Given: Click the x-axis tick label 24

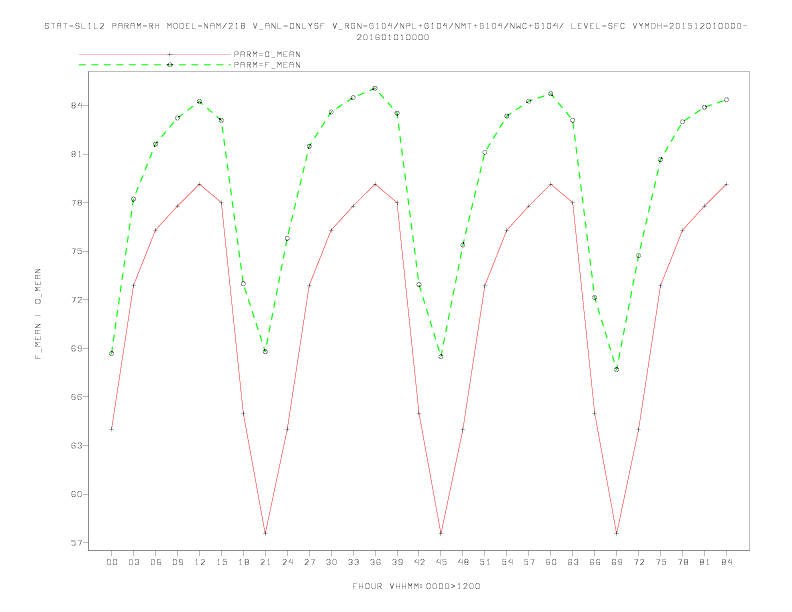Looking at the screenshot, I should coord(287,562).
